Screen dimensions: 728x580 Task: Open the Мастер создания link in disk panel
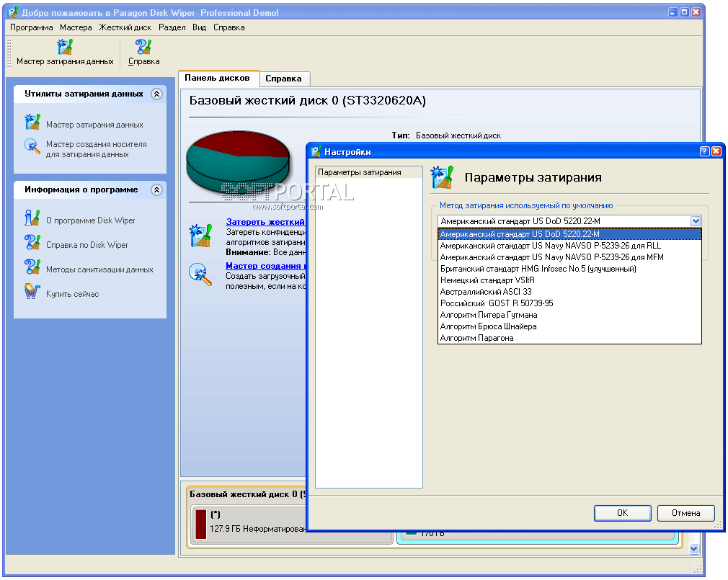tap(265, 266)
